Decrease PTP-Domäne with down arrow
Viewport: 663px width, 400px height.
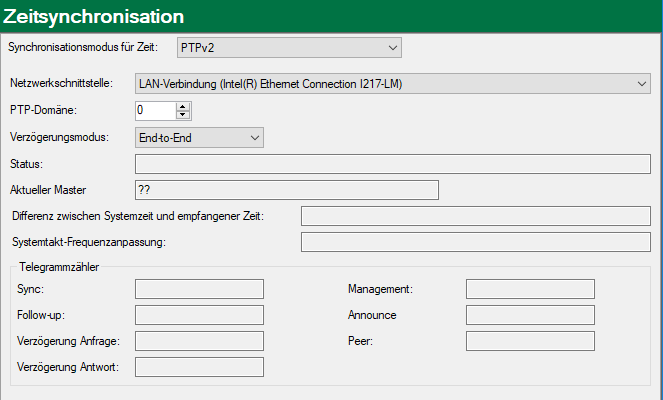(x=183, y=114)
